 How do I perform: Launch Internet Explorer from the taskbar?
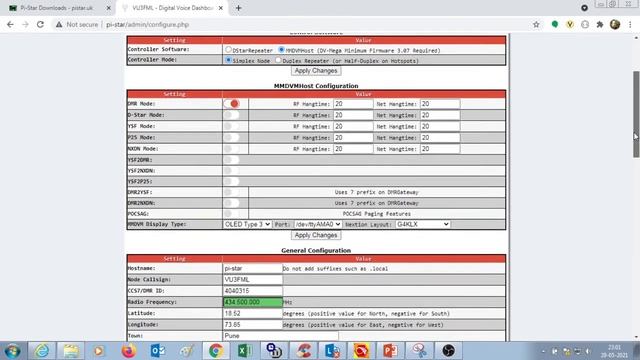pos(42,351)
